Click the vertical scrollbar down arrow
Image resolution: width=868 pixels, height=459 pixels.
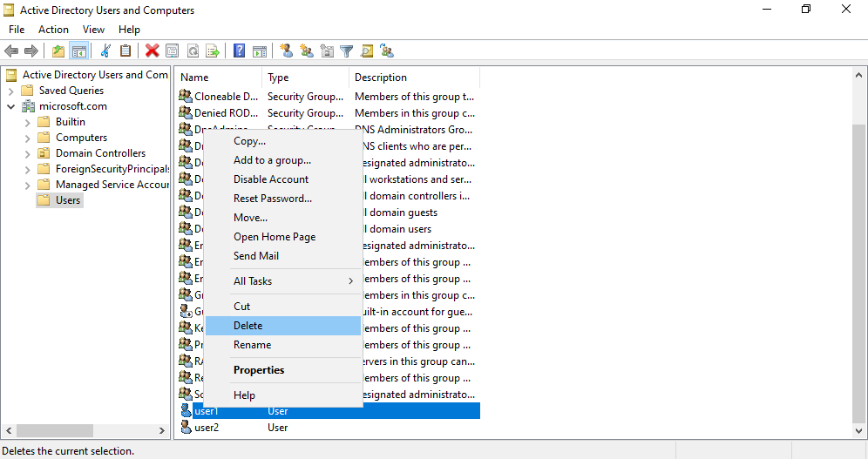point(858,430)
